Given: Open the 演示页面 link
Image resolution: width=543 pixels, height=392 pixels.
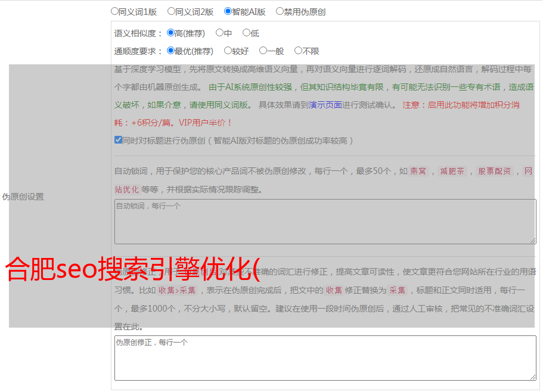Looking at the screenshot, I should (325, 105).
